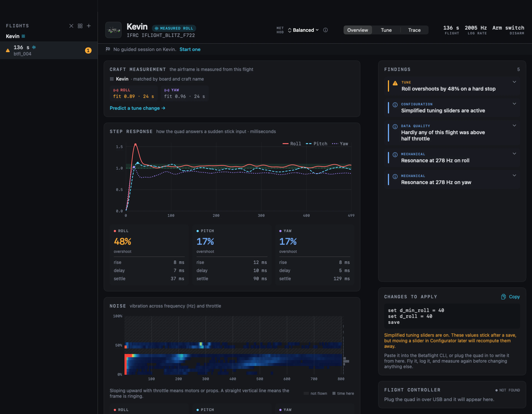The height and width of the screenshot is (414, 532).
Task: Expand the Resonance at 278 Hz on yaw finding
Action: 514,175
